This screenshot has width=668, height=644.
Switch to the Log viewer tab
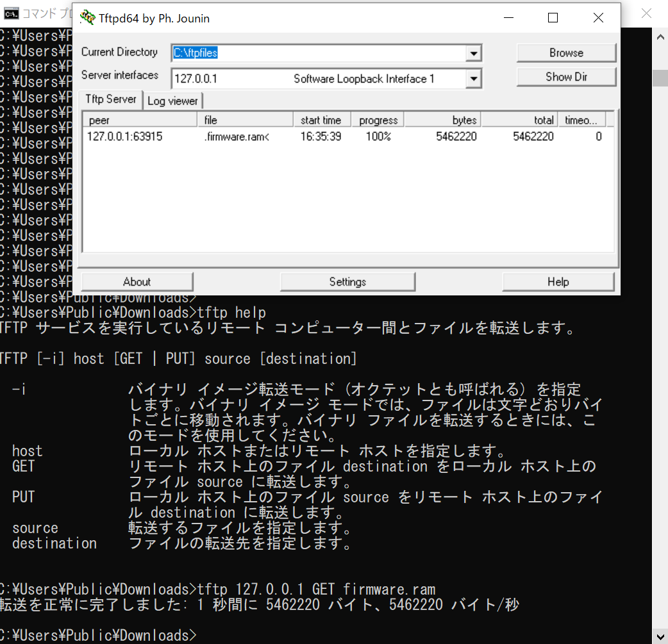click(172, 101)
